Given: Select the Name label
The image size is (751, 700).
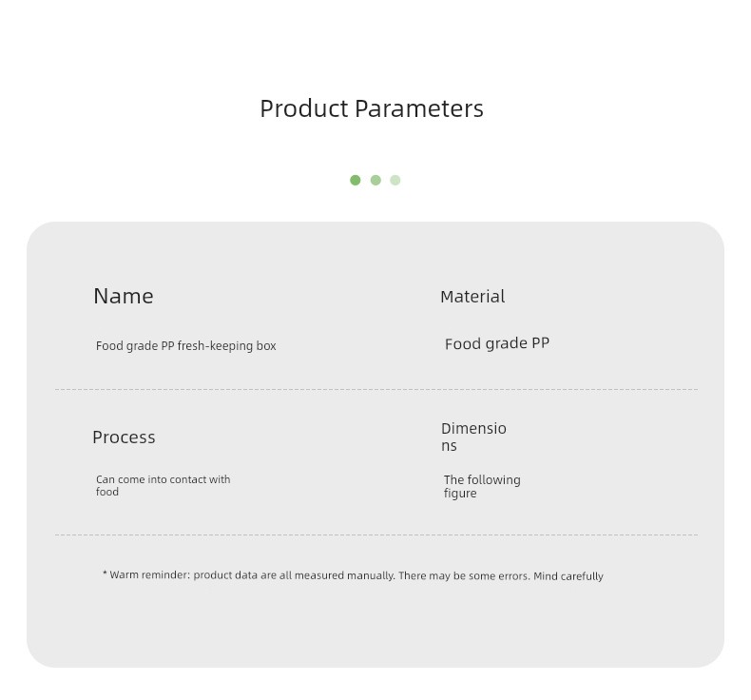Looking at the screenshot, I should click(x=124, y=296).
